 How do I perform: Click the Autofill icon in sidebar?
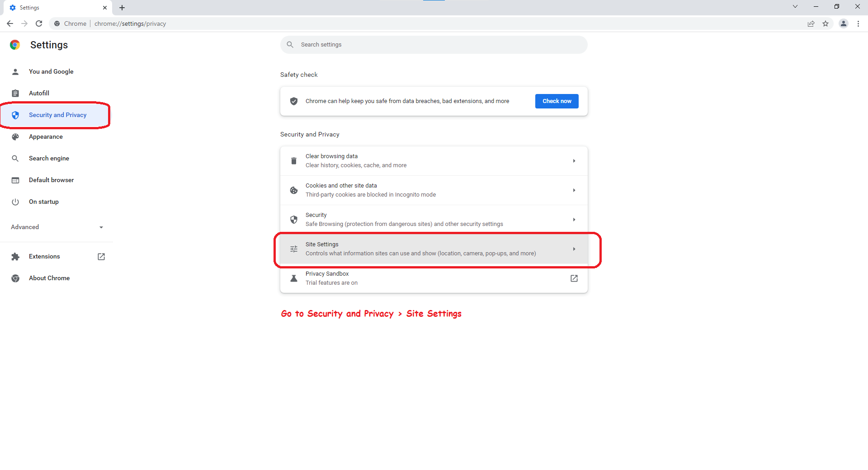tap(15, 93)
